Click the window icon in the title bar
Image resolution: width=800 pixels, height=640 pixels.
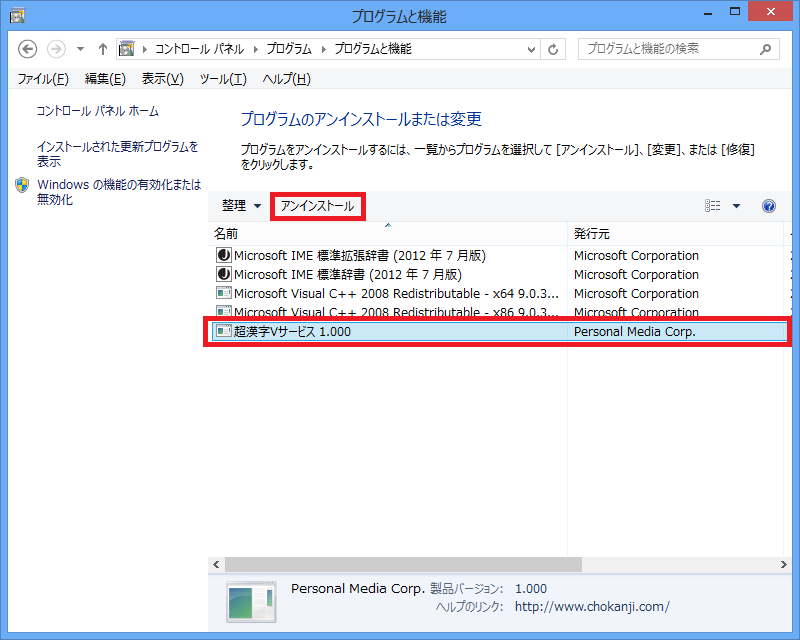pyautogui.click(x=17, y=15)
